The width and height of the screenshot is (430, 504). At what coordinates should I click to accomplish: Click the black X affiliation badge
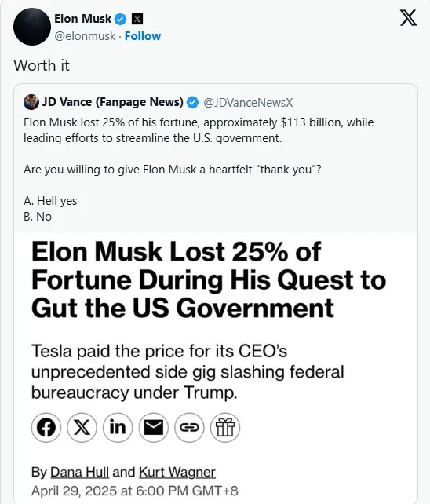(137, 19)
